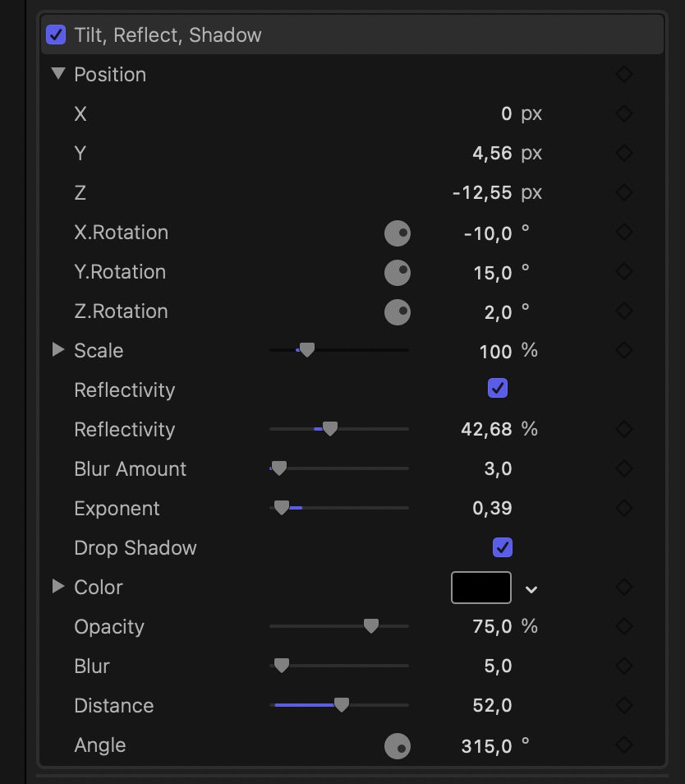Click the Z position value -12,55
The height and width of the screenshot is (784, 685).
coord(482,193)
